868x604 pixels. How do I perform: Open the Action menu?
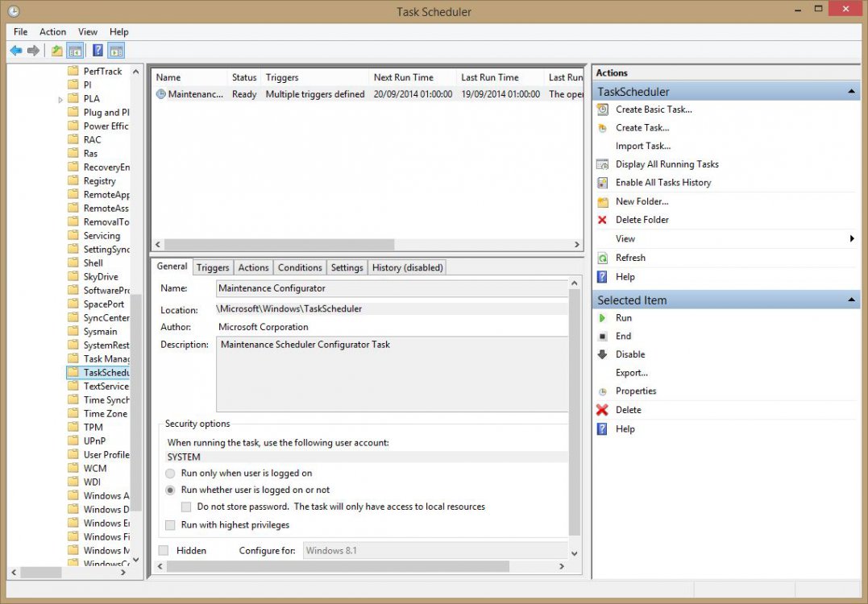point(52,31)
